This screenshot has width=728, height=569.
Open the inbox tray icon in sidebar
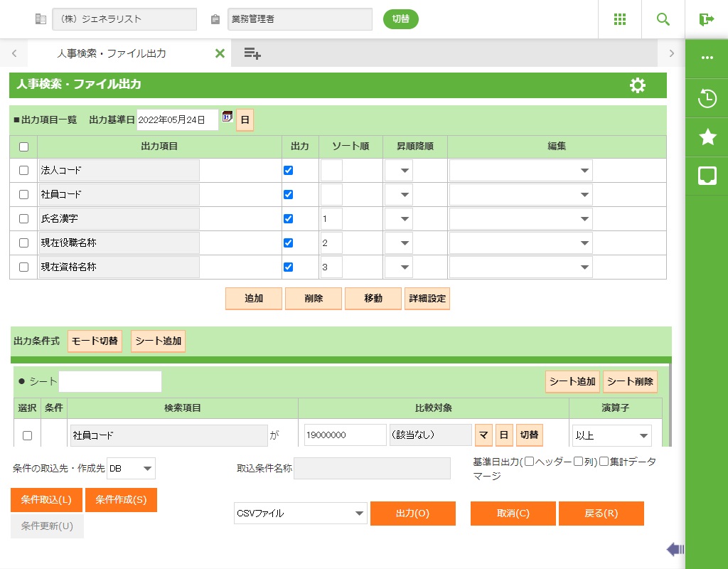click(x=707, y=176)
